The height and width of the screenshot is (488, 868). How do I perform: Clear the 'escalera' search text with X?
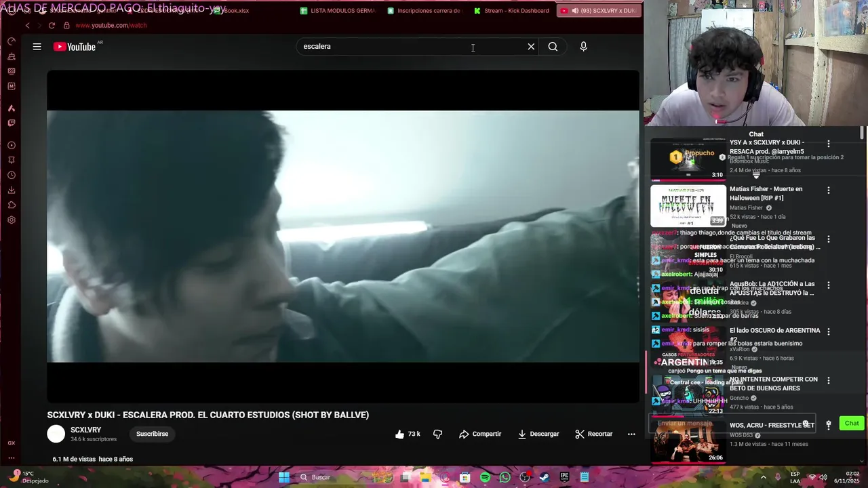tap(531, 47)
